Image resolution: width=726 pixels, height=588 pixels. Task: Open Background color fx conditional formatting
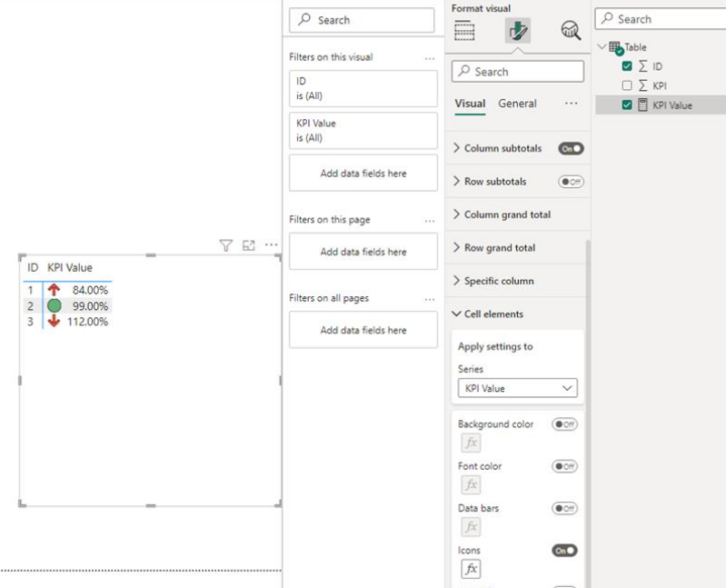click(471, 443)
